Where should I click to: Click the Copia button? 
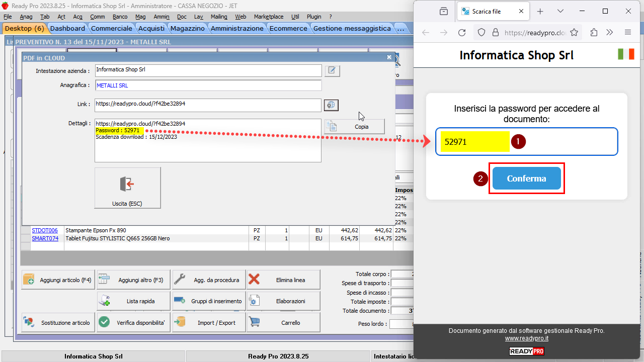coord(354,127)
